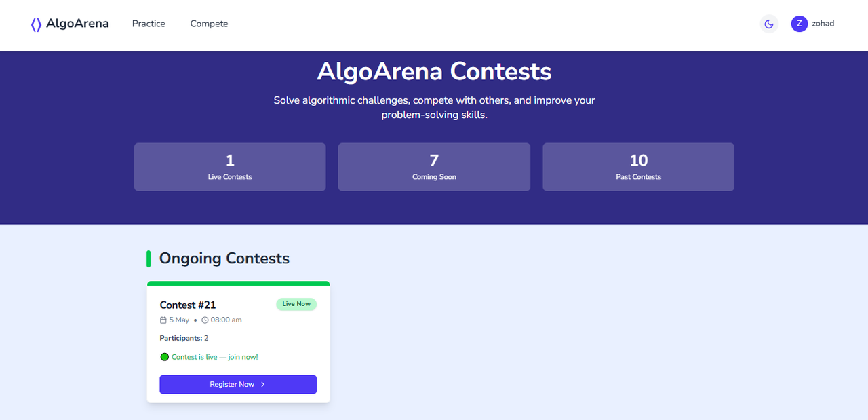Select the Coming Soon stat card
The width and height of the screenshot is (868, 420).
(434, 167)
